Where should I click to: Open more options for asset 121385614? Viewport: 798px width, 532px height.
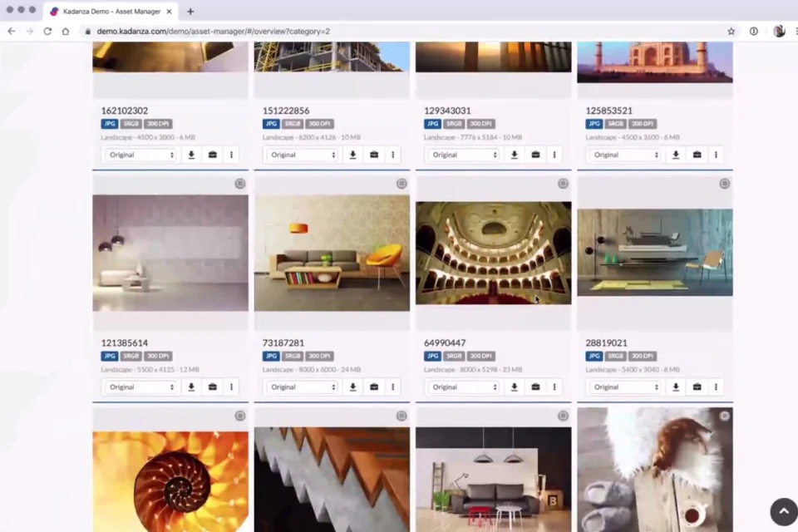232,387
